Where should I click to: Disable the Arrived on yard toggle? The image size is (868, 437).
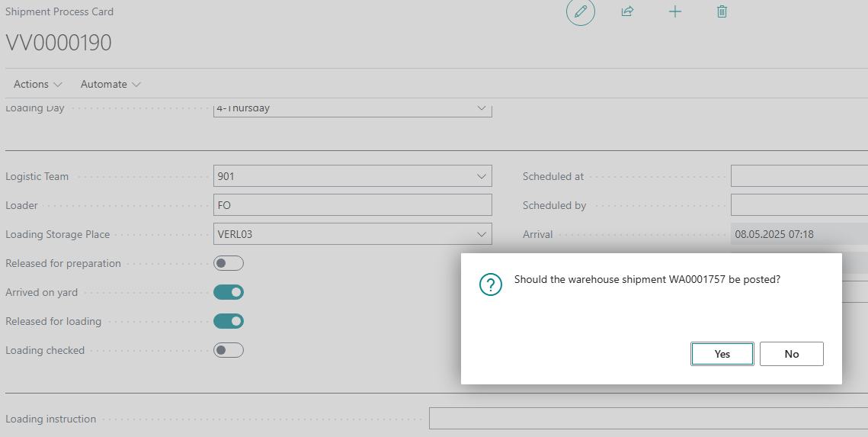pyautogui.click(x=229, y=292)
